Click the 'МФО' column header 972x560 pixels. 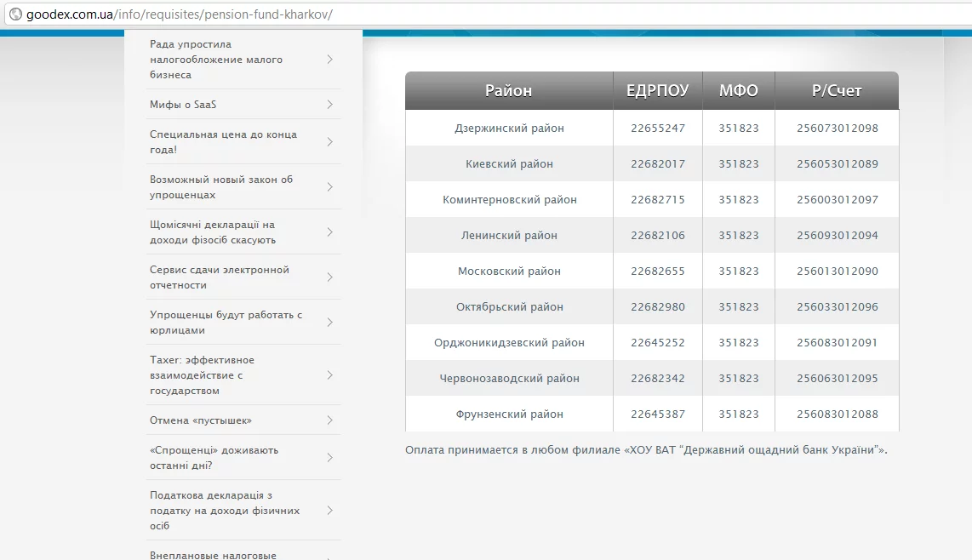[738, 90]
